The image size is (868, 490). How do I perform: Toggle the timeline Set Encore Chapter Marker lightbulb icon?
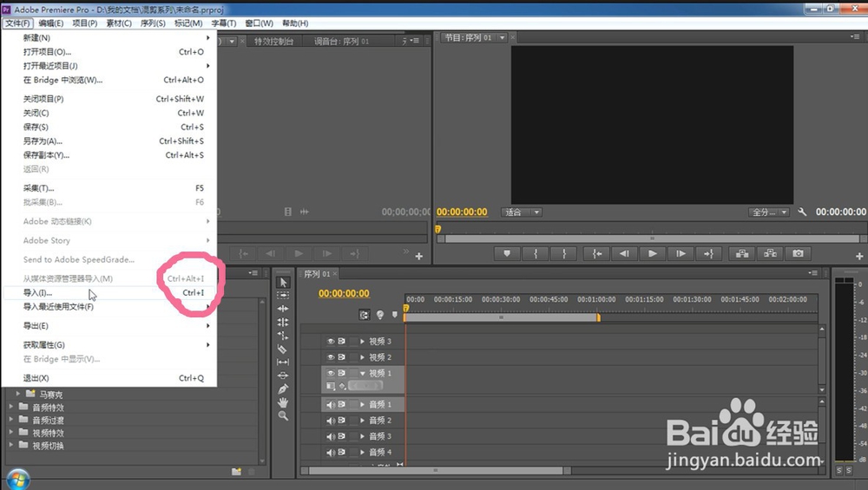point(380,315)
